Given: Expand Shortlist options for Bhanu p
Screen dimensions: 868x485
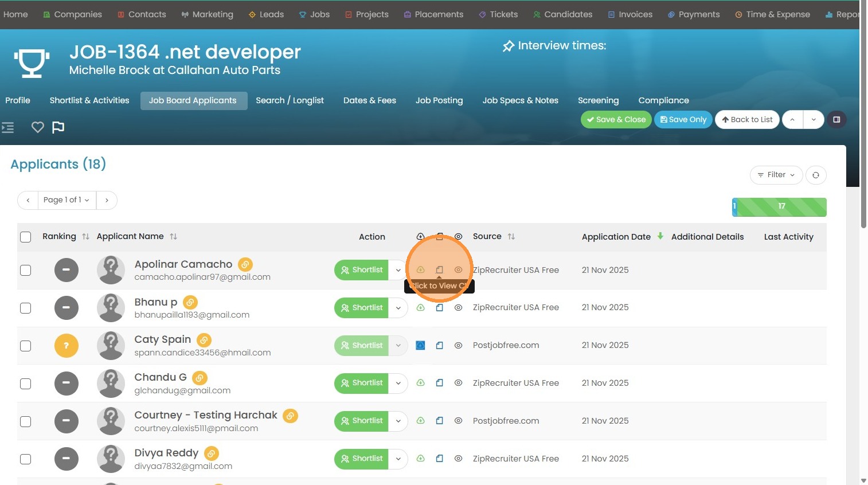Looking at the screenshot, I should [398, 308].
